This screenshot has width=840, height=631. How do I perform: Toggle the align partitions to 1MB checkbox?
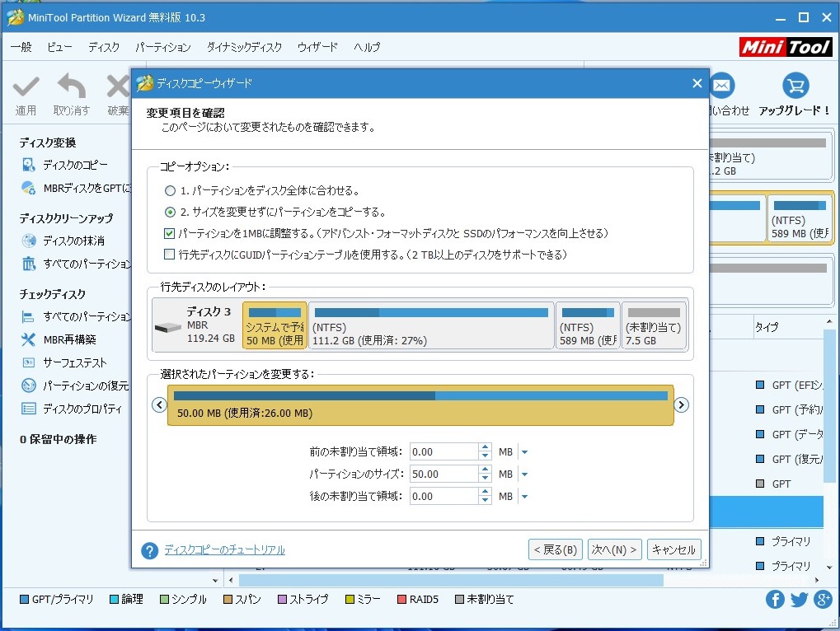coord(170,233)
